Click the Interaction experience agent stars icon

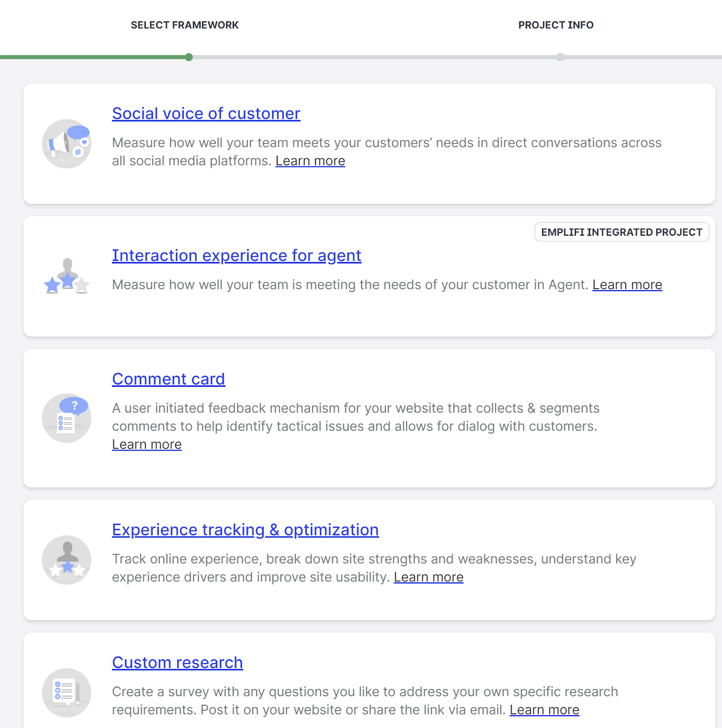point(66,277)
